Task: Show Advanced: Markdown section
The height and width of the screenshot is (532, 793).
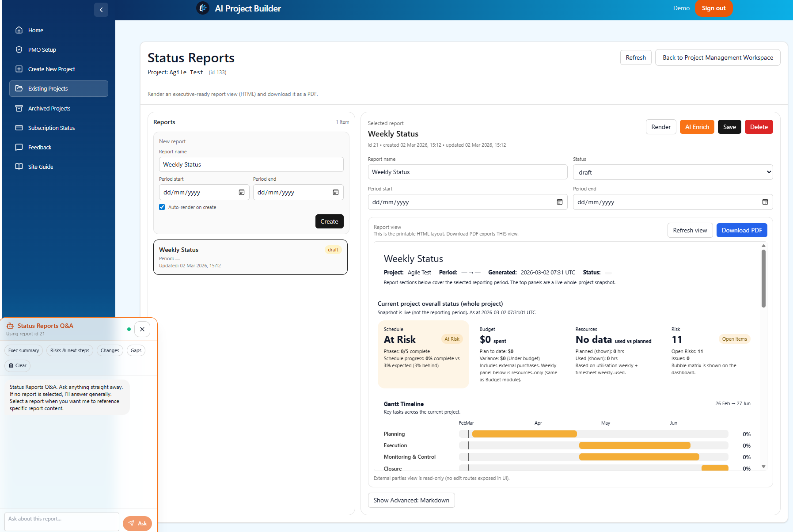Action: pos(411,500)
